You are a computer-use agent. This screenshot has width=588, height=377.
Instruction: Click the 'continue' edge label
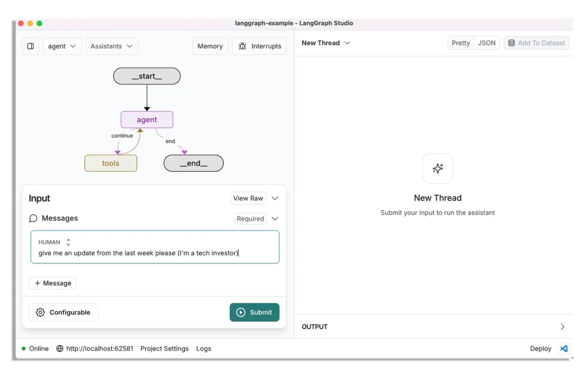[122, 136]
